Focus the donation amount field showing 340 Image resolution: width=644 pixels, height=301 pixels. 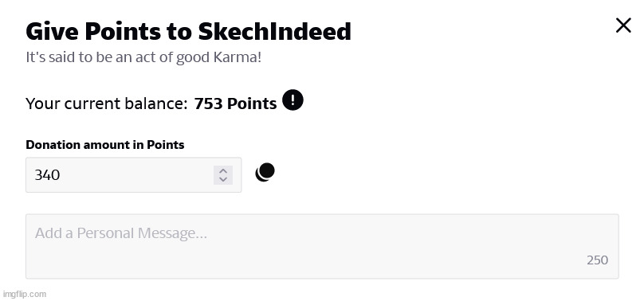point(133,174)
